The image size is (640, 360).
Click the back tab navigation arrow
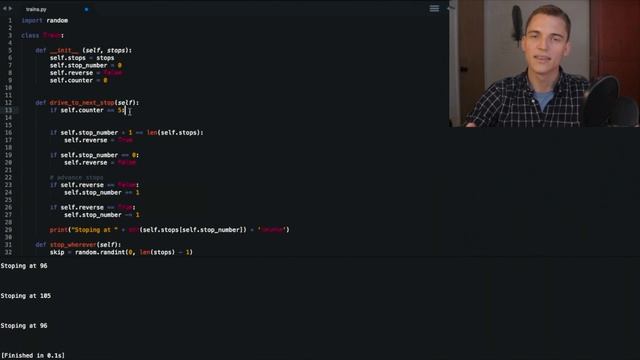[x=4, y=9]
